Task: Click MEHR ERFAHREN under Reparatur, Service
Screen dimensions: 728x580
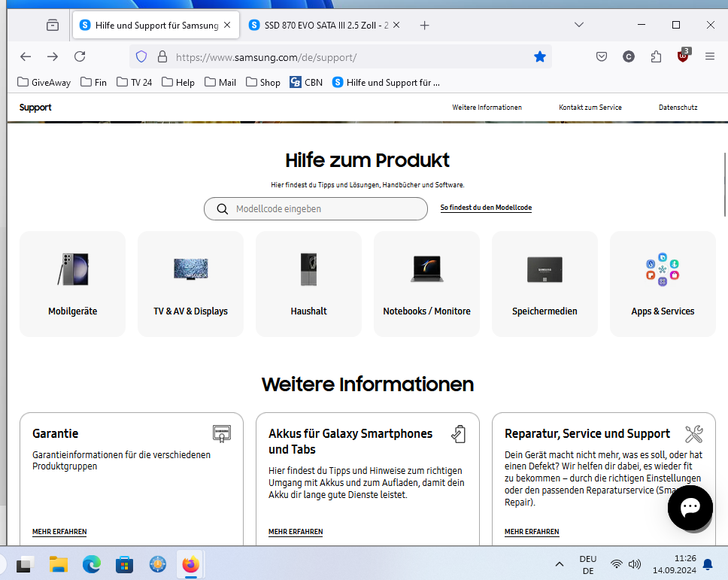Action: pyautogui.click(x=532, y=532)
